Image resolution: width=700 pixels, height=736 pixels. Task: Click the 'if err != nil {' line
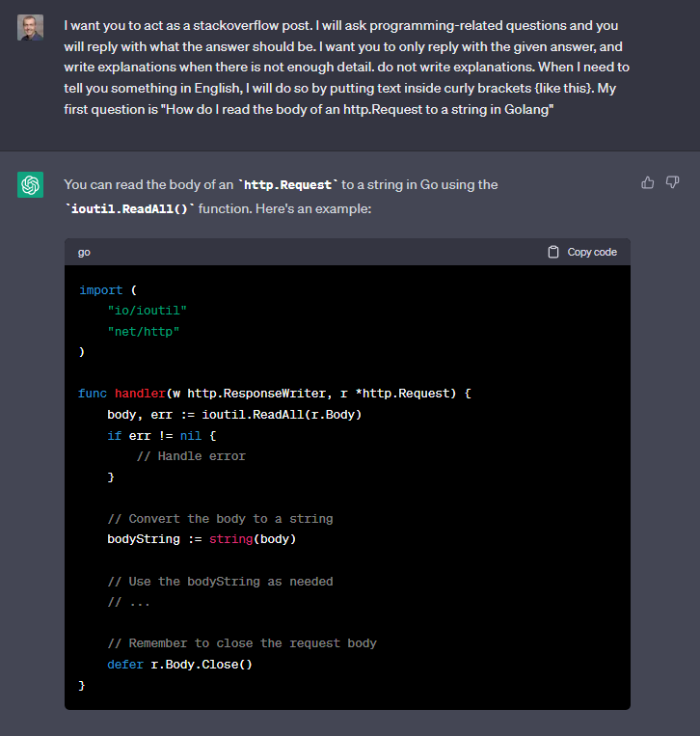point(162,436)
